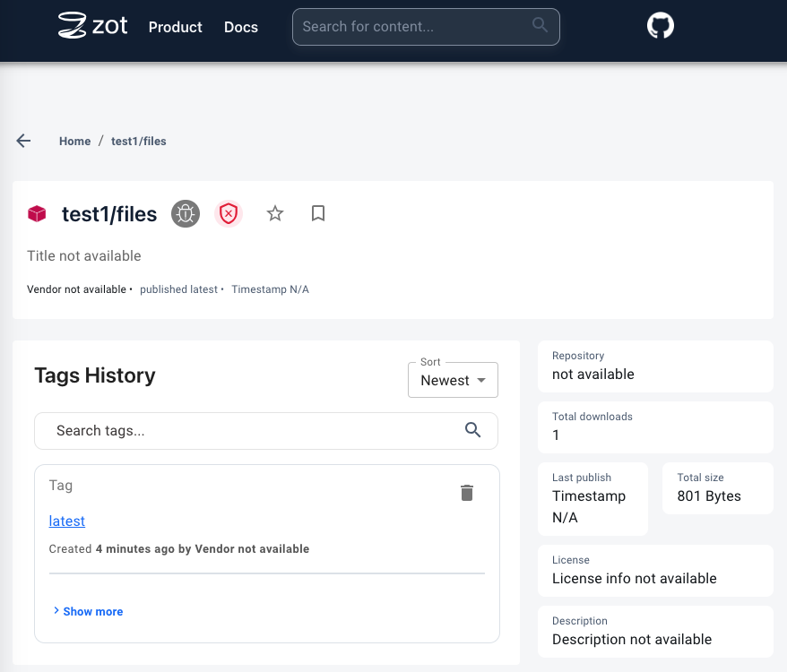This screenshot has height=672, width=787.
Task: Click 'License info not available' text
Action: pyautogui.click(x=635, y=578)
